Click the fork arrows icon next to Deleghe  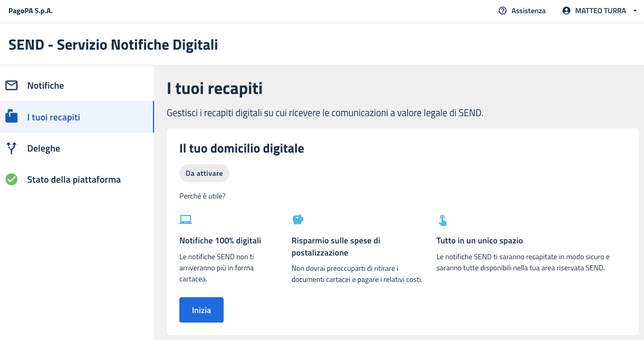click(12, 148)
